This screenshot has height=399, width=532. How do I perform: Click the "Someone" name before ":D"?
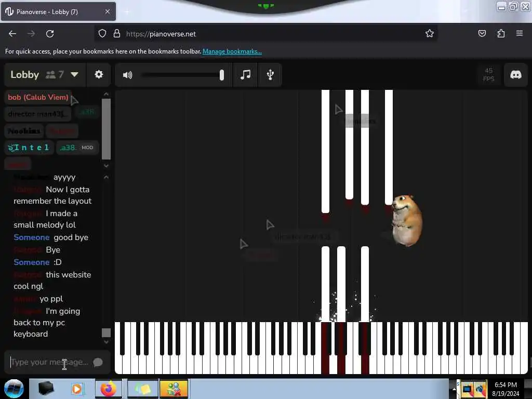(32, 262)
